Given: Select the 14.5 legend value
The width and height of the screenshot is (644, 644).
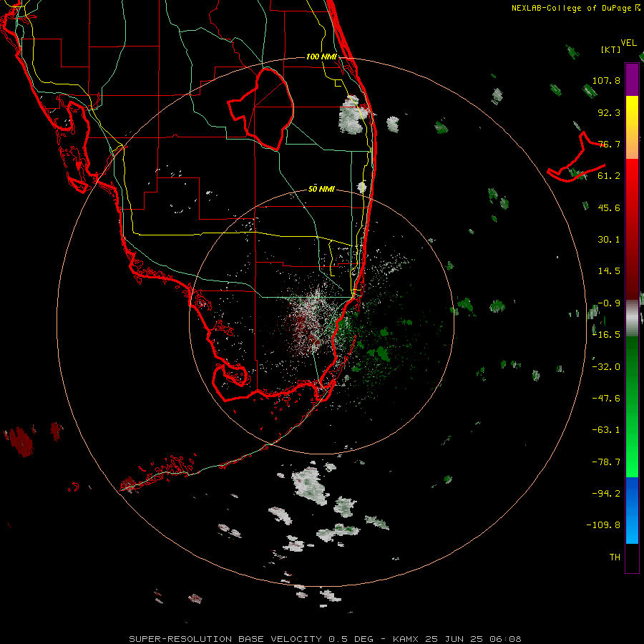Looking at the screenshot, I should pos(609,271).
